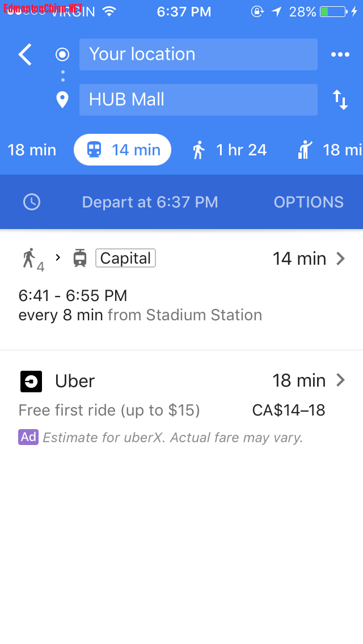The width and height of the screenshot is (363, 644).
Task: Open the three-dots more menu
Action: click(340, 54)
